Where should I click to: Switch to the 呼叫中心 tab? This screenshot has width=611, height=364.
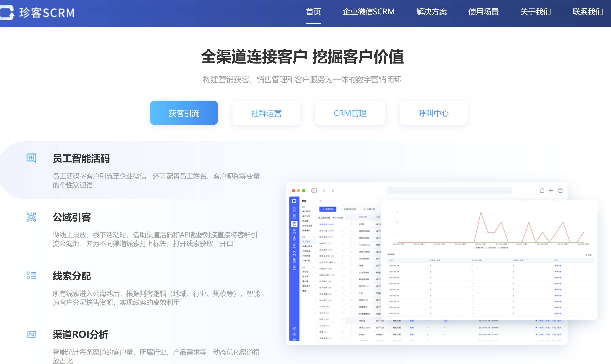[434, 113]
